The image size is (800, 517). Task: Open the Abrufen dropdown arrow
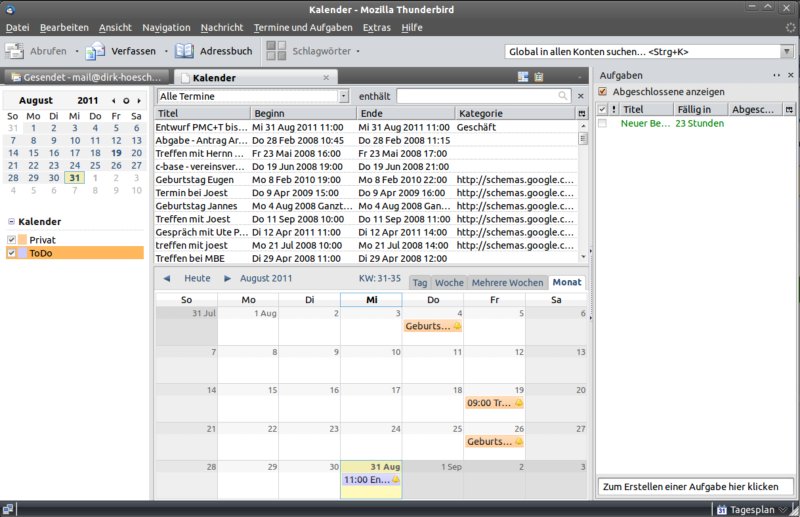coord(77,51)
